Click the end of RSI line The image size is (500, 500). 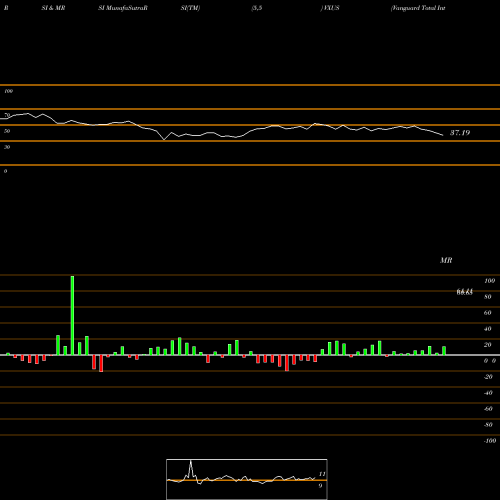(x=443, y=135)
